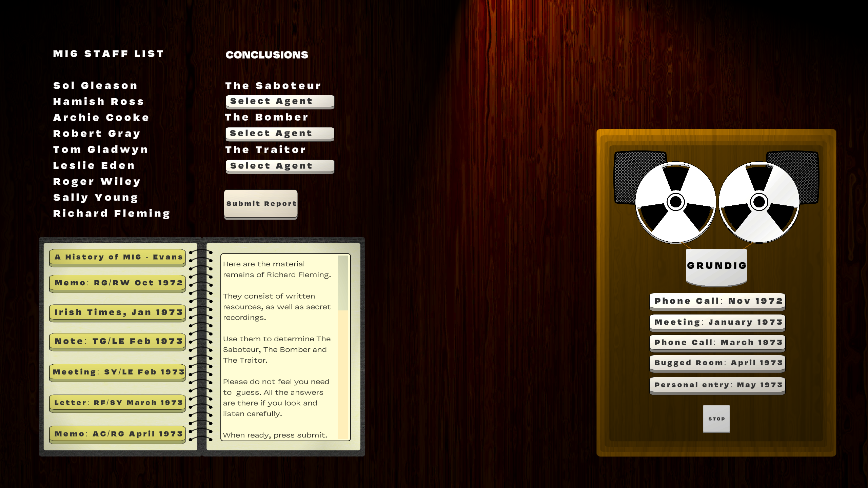Open Note: TG/LE Feb 1973
868x488 pixels.
[117, 342]
